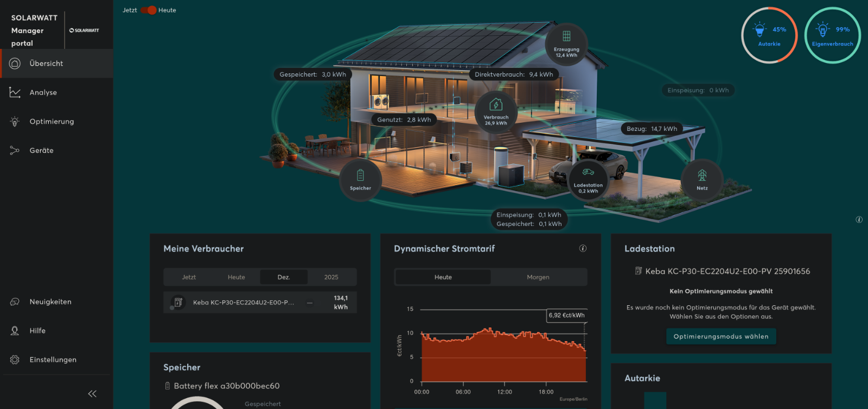
Task: Toggle the Jetzt/Heute switch
Action: 148,10
